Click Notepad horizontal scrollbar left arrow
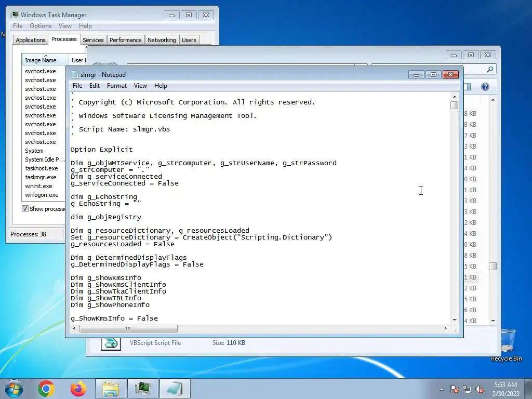 (75, 328)
